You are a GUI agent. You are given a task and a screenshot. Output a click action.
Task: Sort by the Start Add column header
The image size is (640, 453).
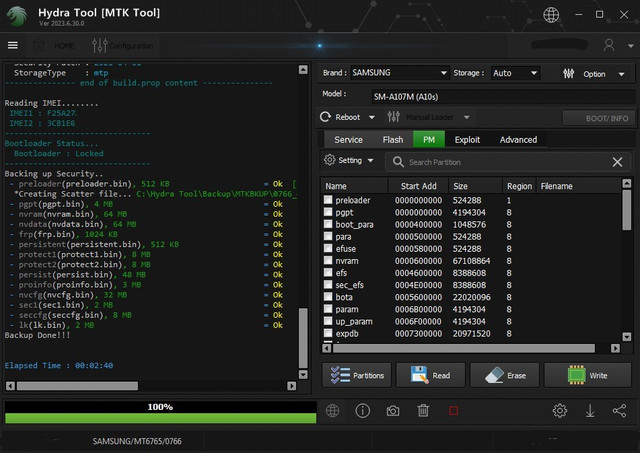pos(418,186)
